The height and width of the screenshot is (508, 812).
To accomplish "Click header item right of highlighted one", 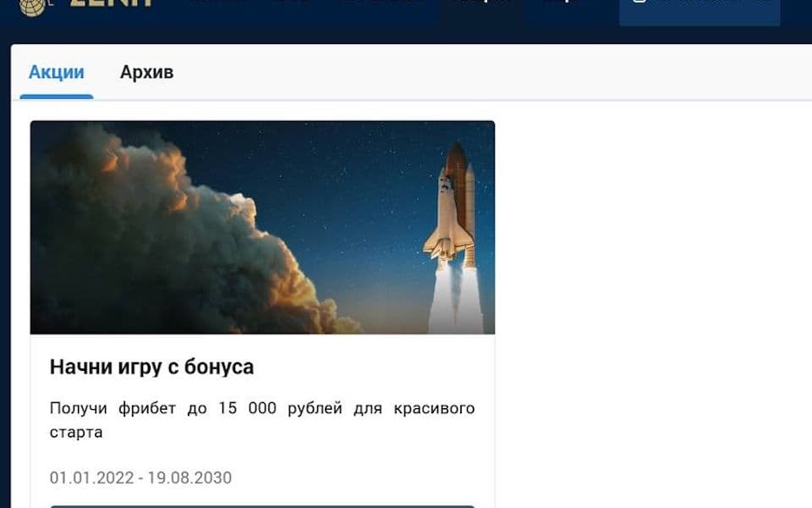I will tap(559, 5).
